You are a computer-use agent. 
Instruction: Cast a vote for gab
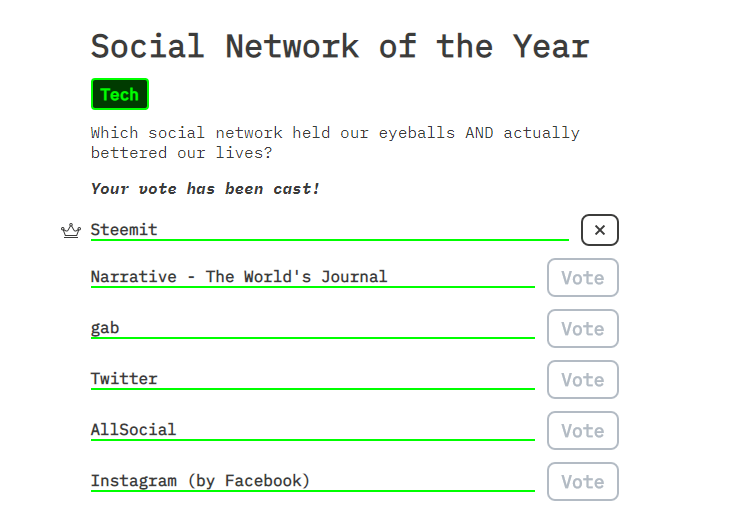tap(582, 328)
